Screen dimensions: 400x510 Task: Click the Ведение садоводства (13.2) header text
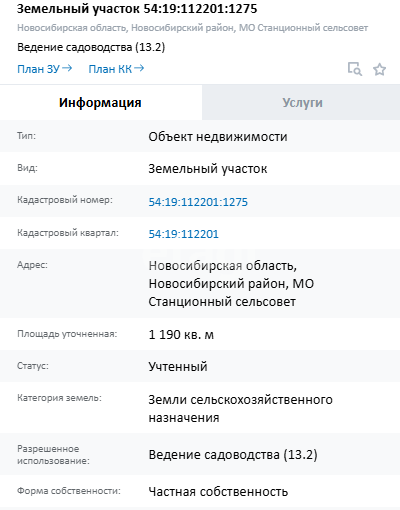[91, 47]
